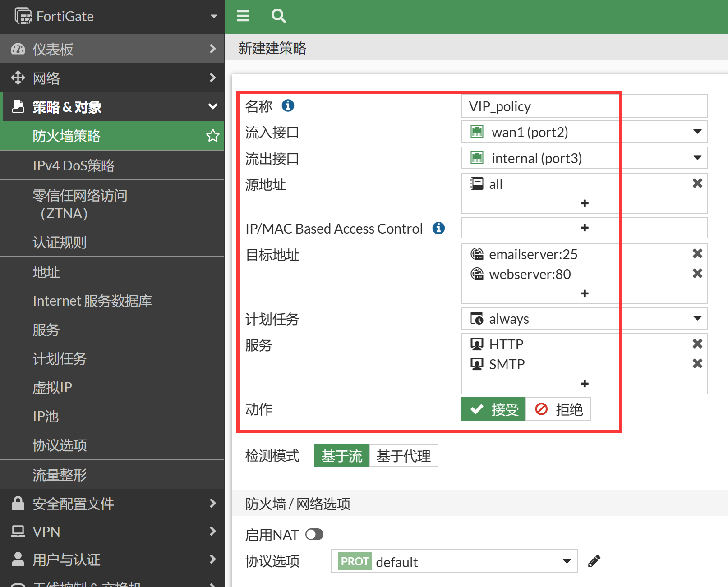This screenshot has height=587, width=728.
Task: Toggle the 启用NAT switch
Action: (314, 535)
